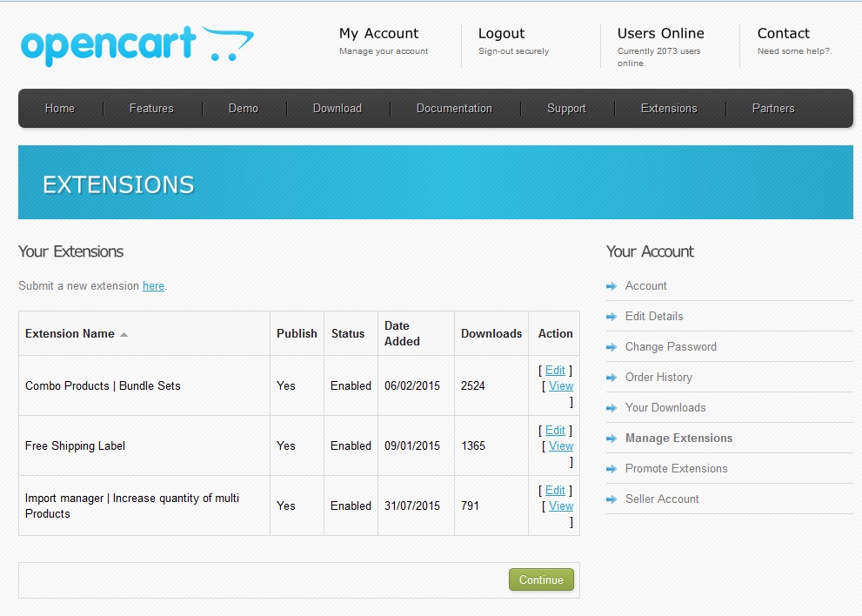
Task: Click the arrow icon beside Seller Account
Action: (611, 499)
